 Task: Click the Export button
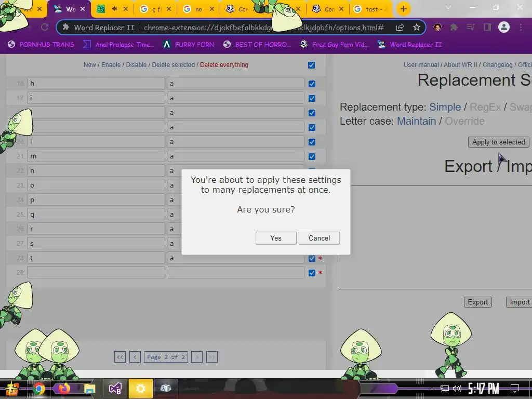(x=478, y=302)
